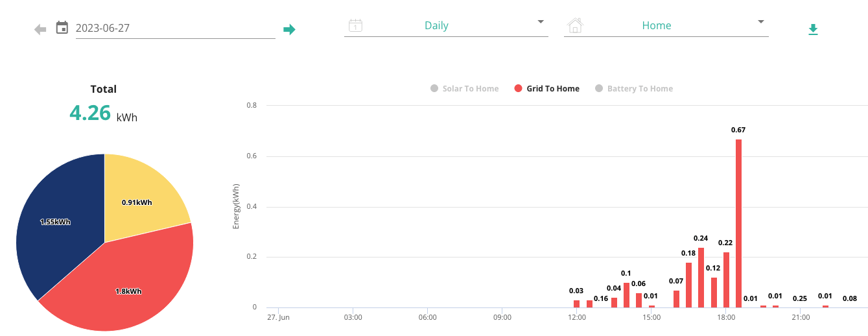Download data using the download icon

pos(813,29)
